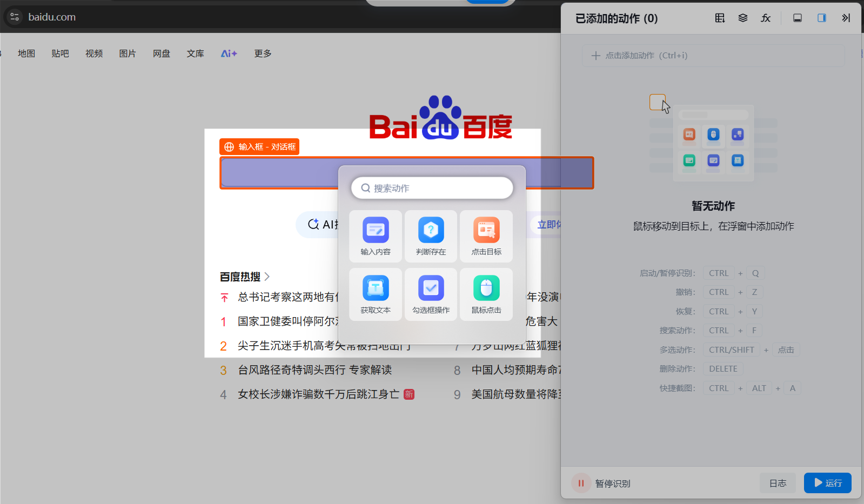The image size is (864, 504).
Task: Pick the 鼠标点击 mouse click action
Action: click(486, 294)
